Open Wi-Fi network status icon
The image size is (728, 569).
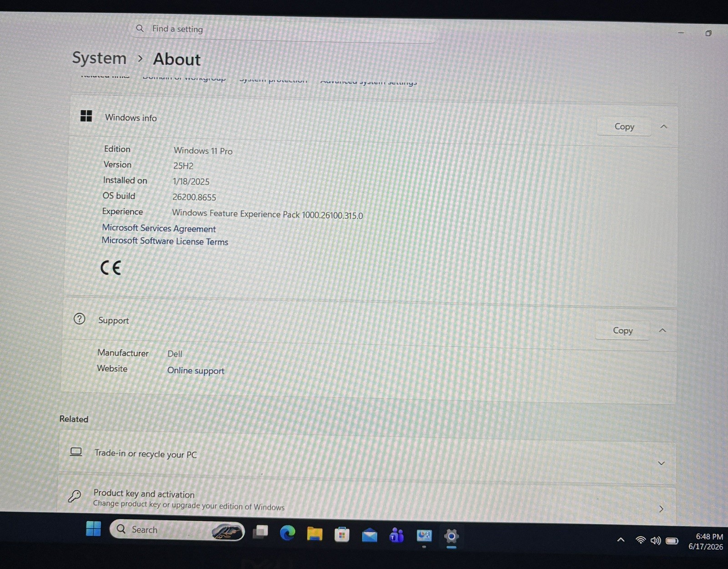(641, 540)
